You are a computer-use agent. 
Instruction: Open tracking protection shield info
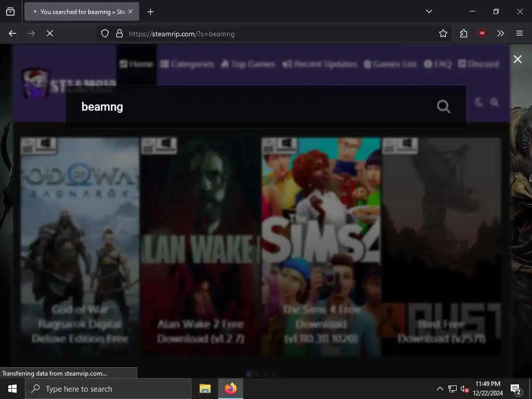[x=105, y=33]
